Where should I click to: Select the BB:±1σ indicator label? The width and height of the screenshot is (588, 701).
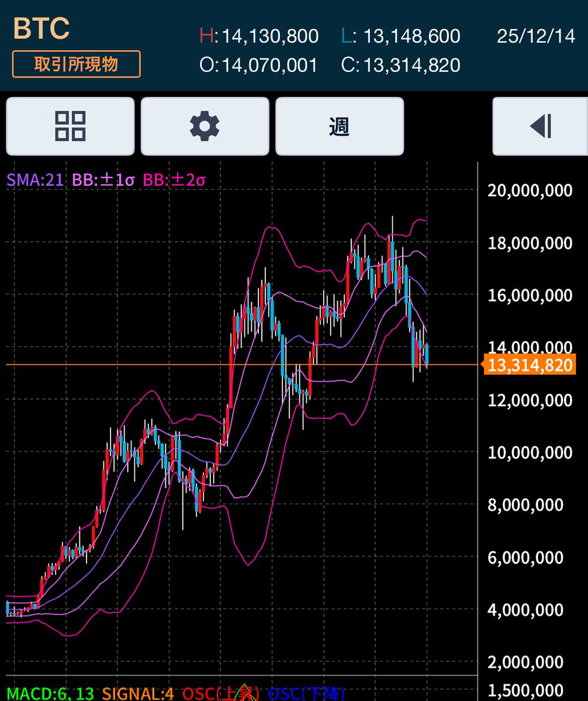coord(103,179)
